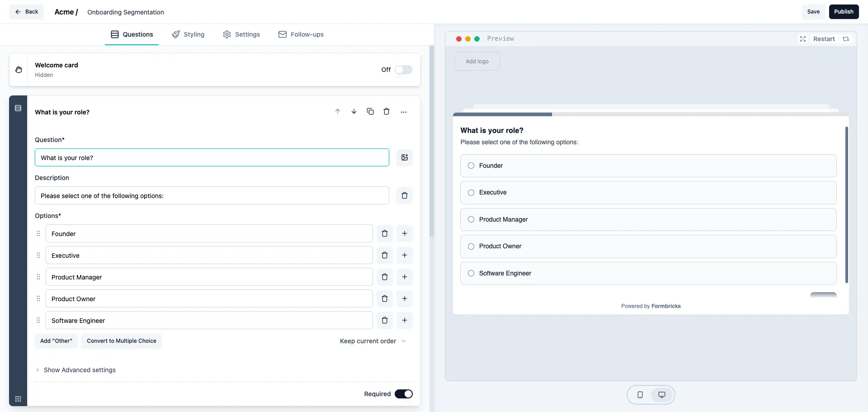The width and height of the screenshot is (868, 412).
Task: Expand Show Advanced settings
Action: [75, 370]
